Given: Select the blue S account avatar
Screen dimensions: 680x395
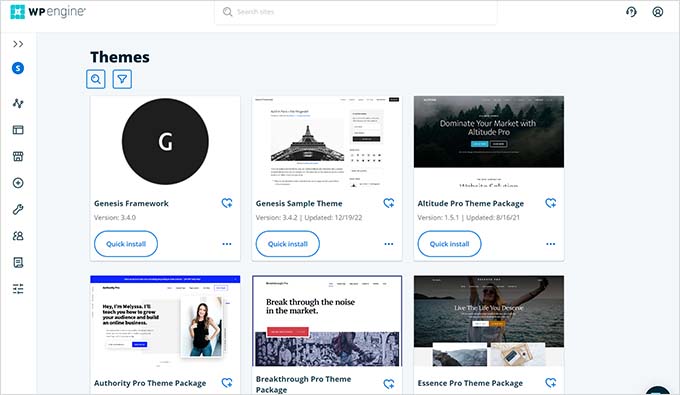Looking at the screenshot, I should coord(18,68).
